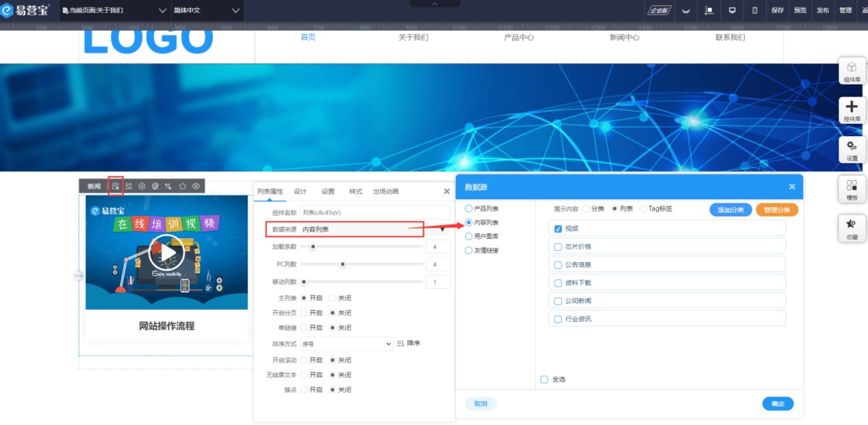Image resolution: width=868 pixels, height=425 pixels.
Task: Switch to desktop preview mode icon
Action: (732, 10)
